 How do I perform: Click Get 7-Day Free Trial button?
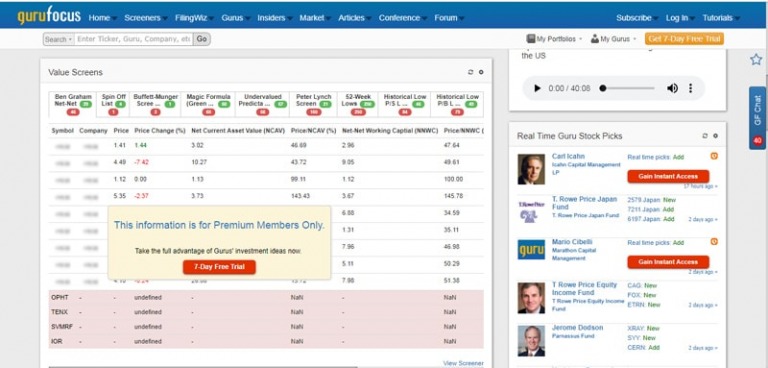click(684, 39)
